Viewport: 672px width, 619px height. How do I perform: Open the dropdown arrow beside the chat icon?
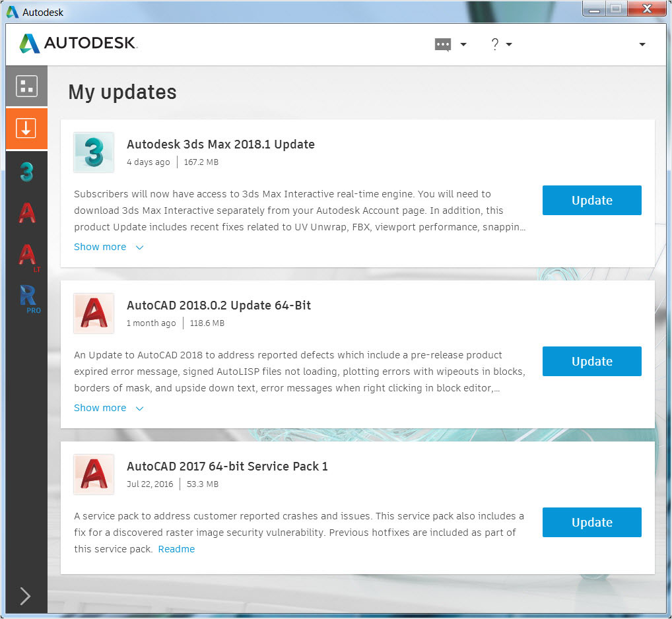463,44
